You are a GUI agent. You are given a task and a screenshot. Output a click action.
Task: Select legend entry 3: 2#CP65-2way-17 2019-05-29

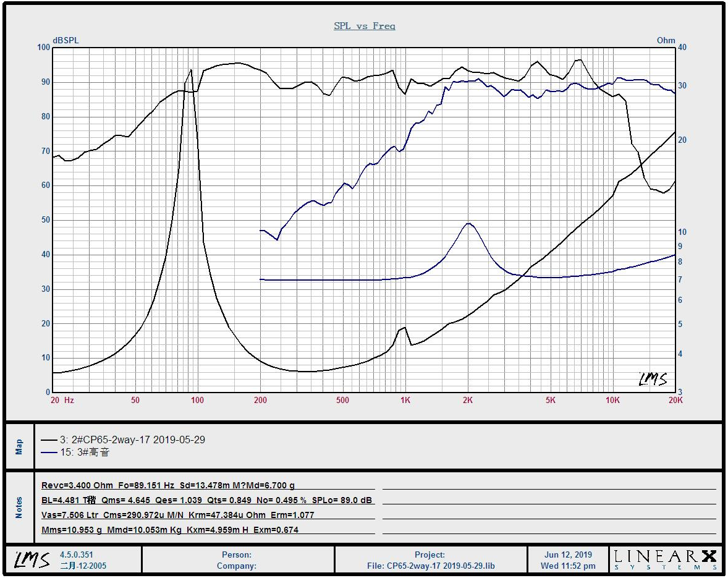(132, 440)
